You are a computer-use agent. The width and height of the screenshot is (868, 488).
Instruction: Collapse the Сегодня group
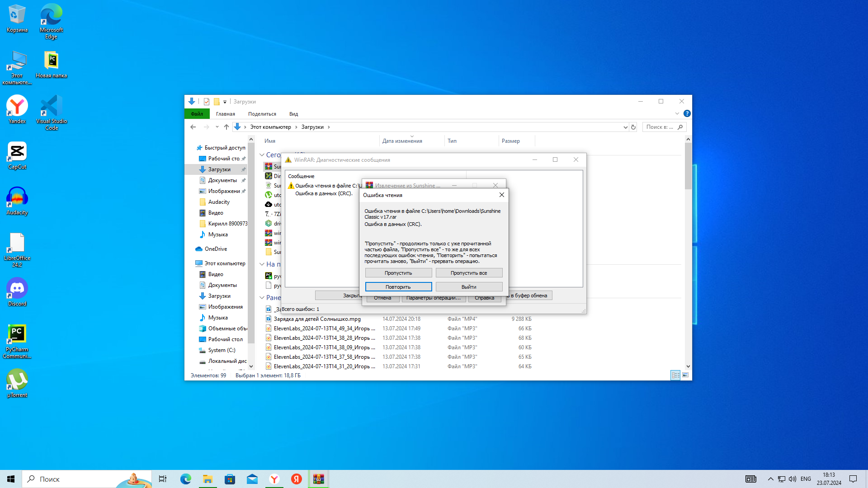click(262, 155)
